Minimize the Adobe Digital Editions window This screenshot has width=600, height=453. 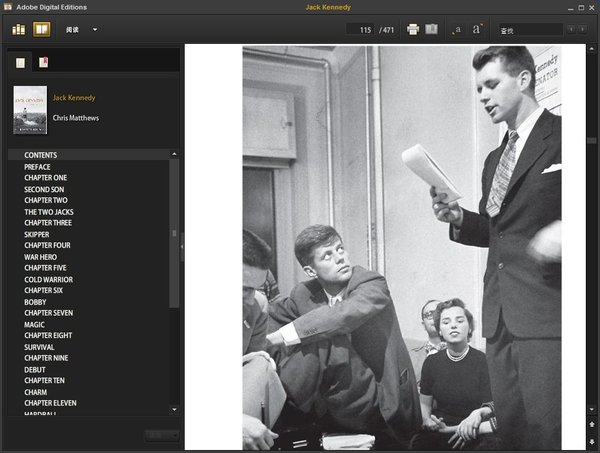click(571, 8)
